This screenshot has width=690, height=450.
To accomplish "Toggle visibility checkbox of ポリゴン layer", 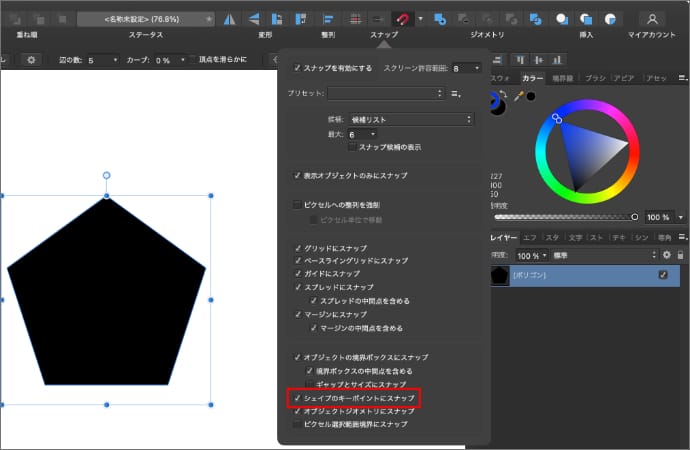I will [663, 275].
